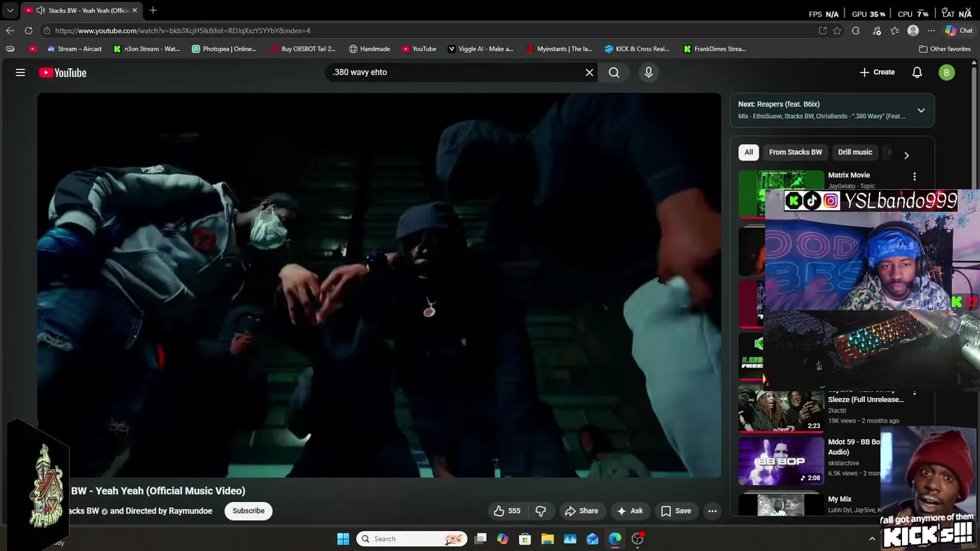Select the Drill music chip
The width and height of the screenshot is (980, 551).
[x=855, y=152]
